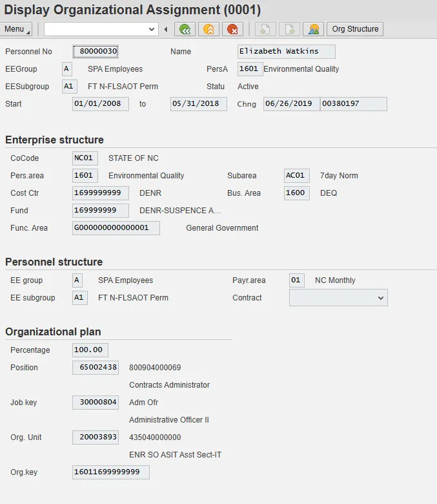
Task: Click the next record page icon
Action: click(x=289, y=29)
